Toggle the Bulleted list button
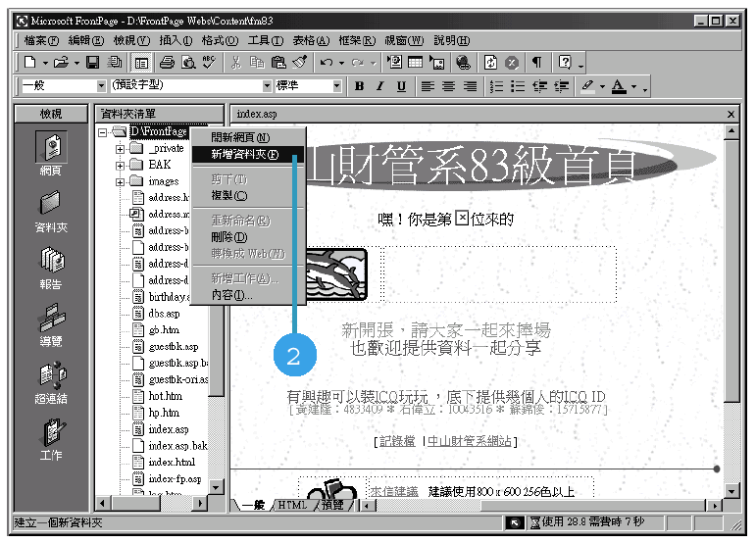756x543 pixels. pos(518,86)
